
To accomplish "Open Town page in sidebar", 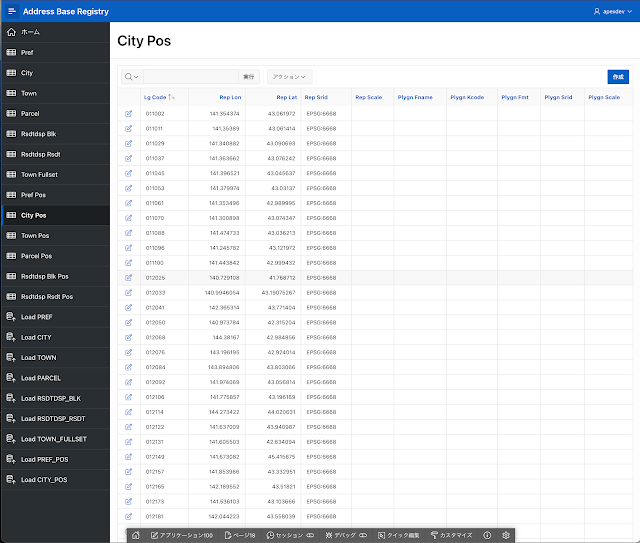I will click(x=55, y=93).
